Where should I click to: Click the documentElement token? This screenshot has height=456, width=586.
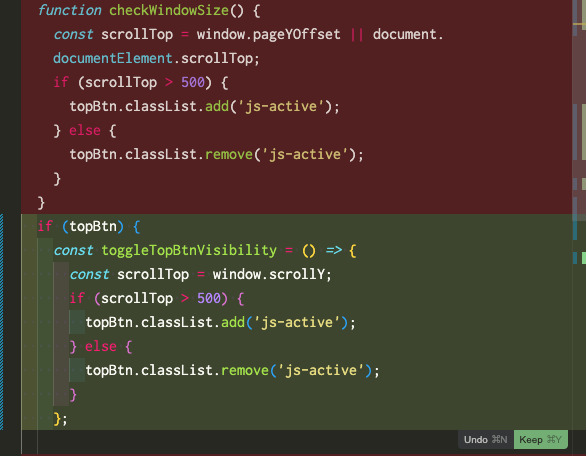click(x=113, y=58)
